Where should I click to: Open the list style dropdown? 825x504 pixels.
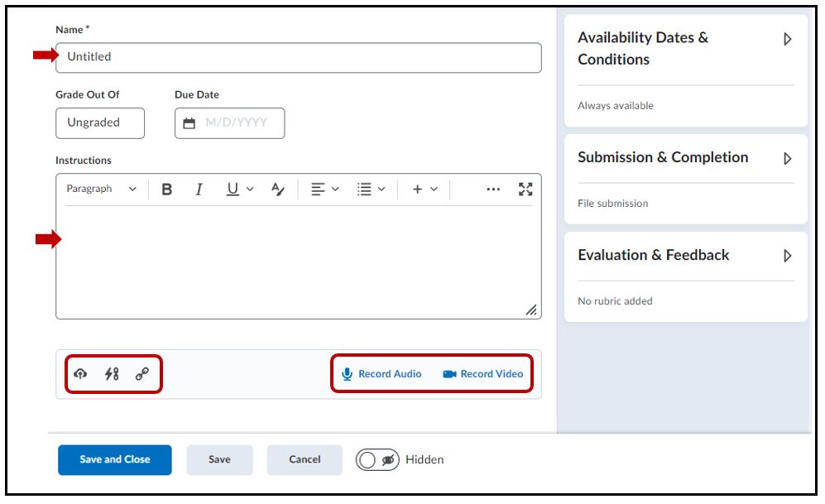(x=371, y=190)
